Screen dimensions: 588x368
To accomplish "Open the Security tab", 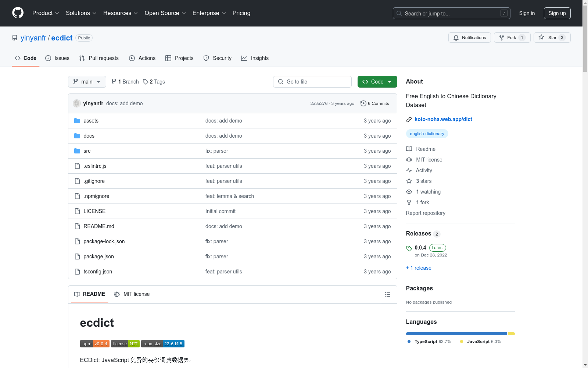I will (218, 58).
